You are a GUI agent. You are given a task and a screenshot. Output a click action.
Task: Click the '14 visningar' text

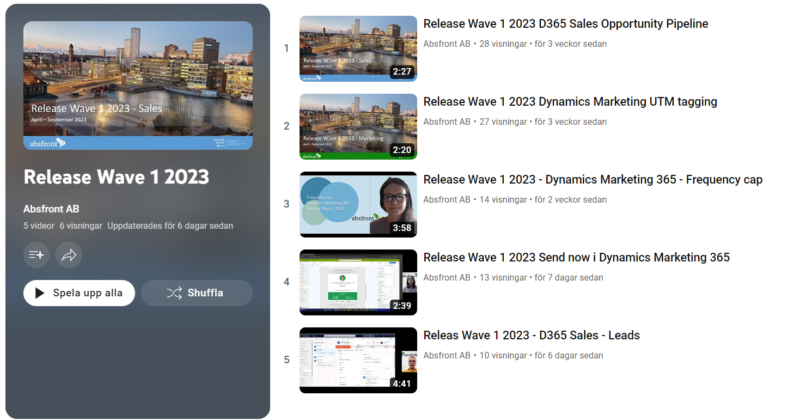503,200
